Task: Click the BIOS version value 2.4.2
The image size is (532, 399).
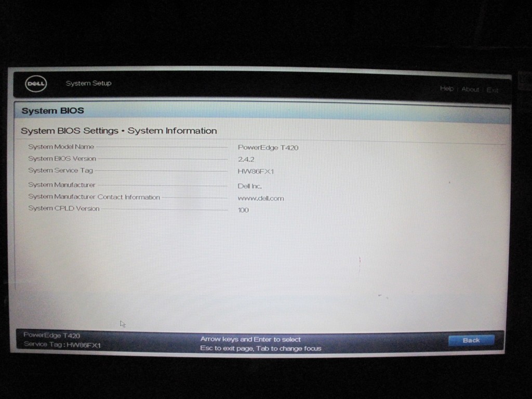Action: pos(246,159)
